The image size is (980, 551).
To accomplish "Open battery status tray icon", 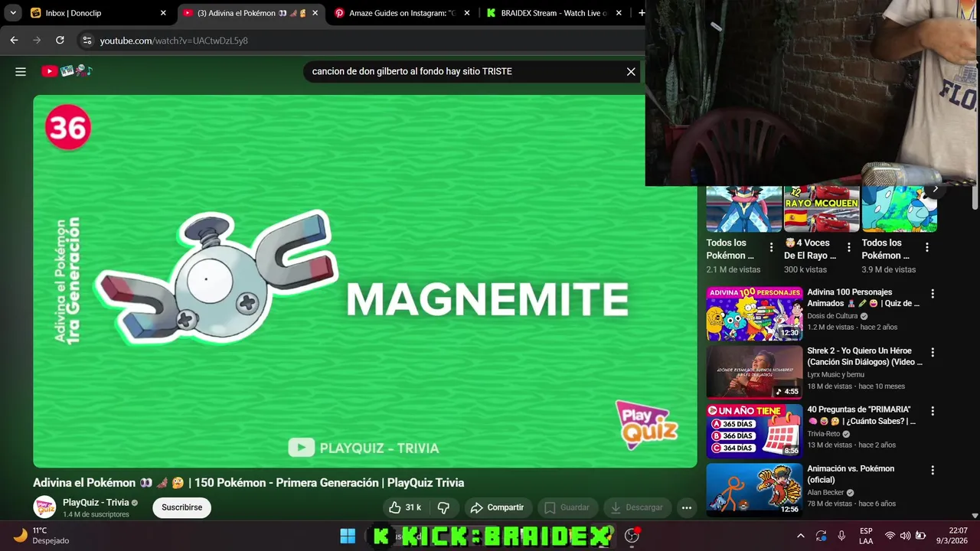I will [921, 536].
